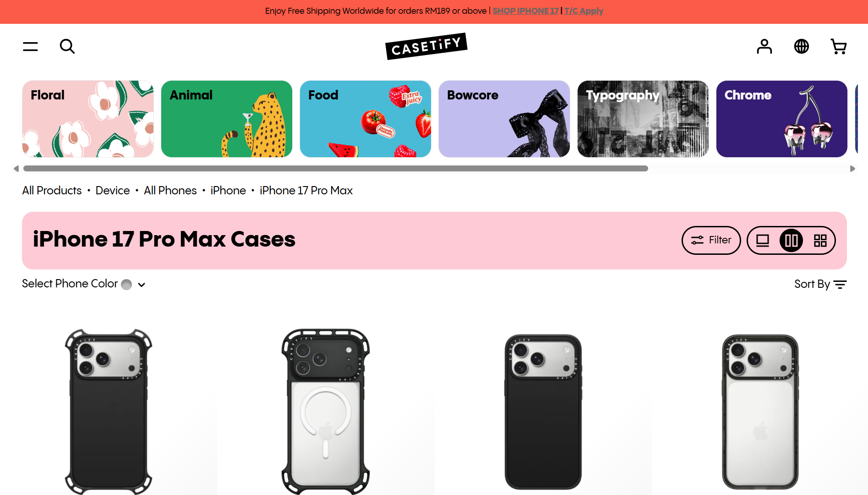This screenshot has height=495, width=868.
Task: Open the T/C Apply link
Action: (x=584, y=11)
